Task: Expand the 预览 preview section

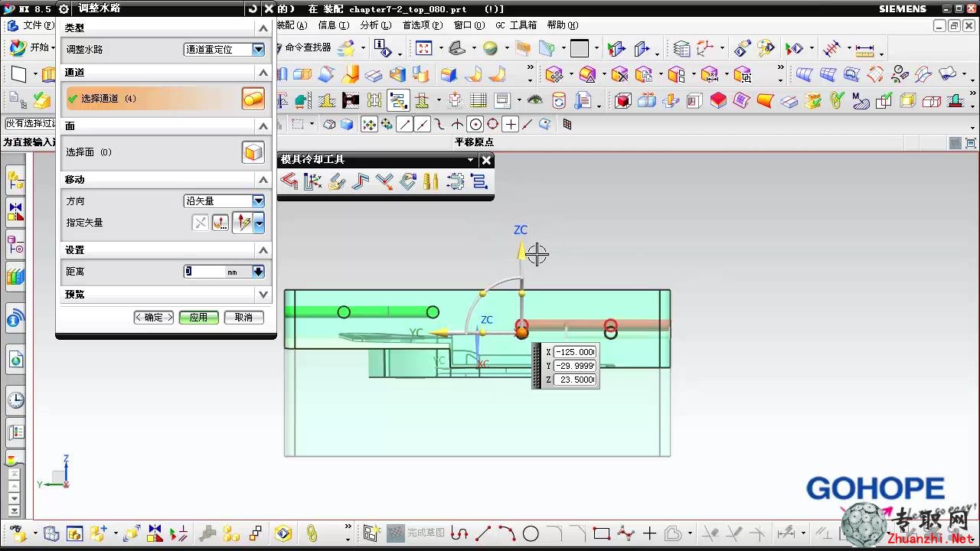Action: [263, 295]
